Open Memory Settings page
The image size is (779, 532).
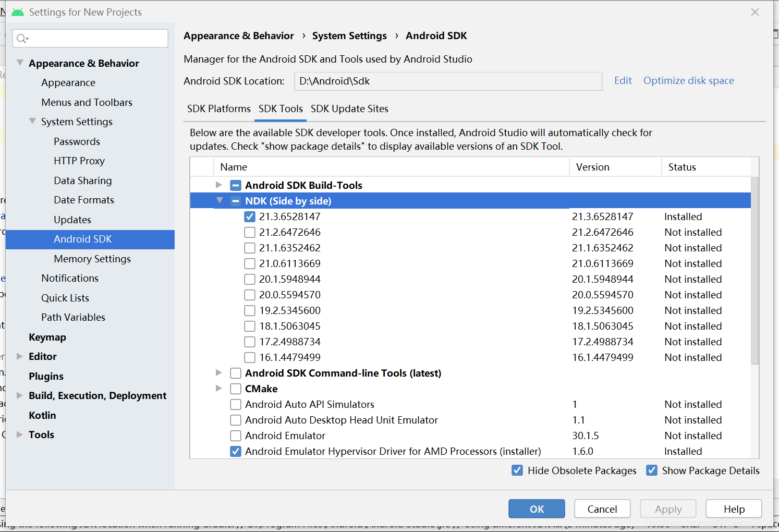(x=92, y=259)
